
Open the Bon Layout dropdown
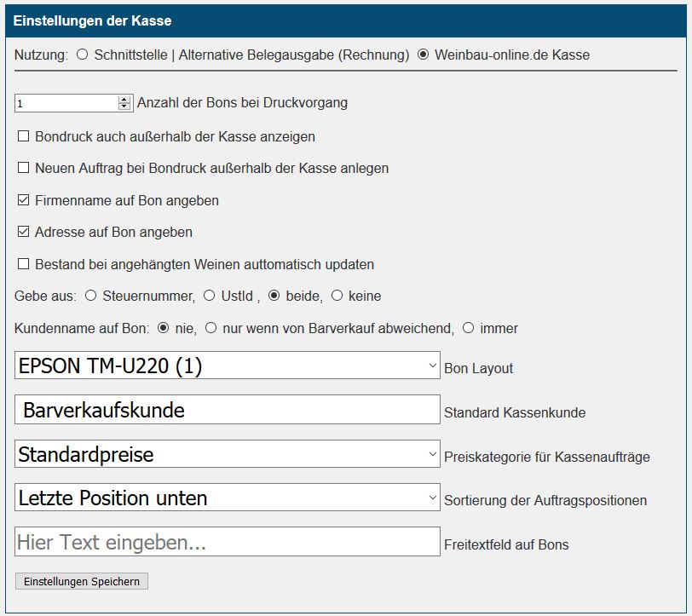coord(228,366)
